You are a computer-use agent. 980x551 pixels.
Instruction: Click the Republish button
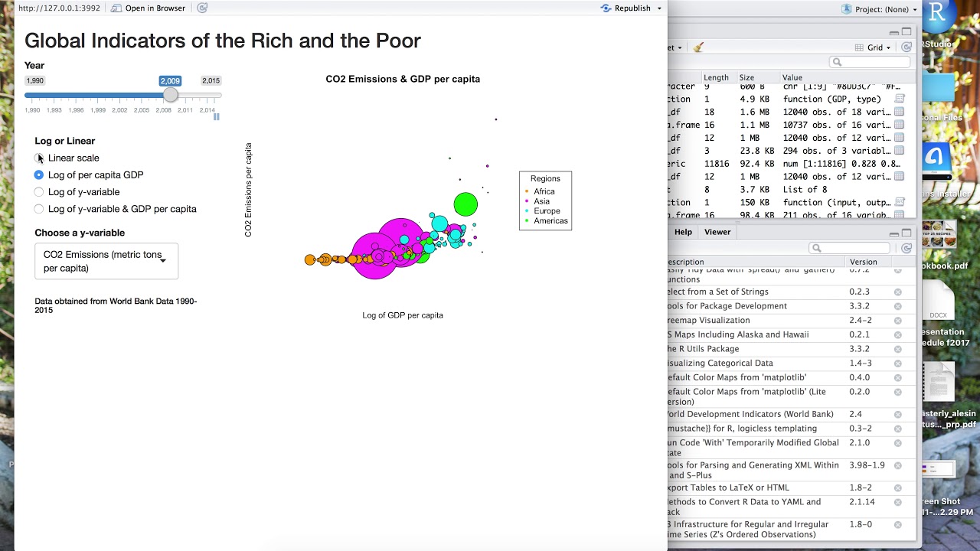tap(626, 8)
